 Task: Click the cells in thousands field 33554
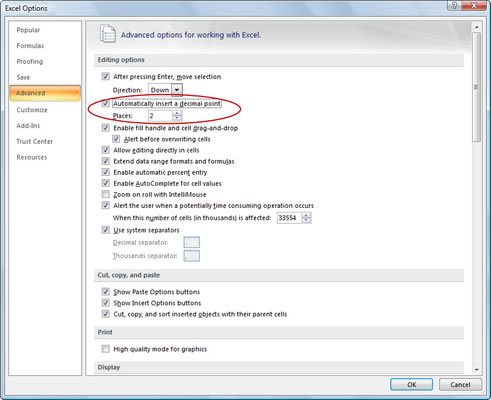[x=289, y=218]
